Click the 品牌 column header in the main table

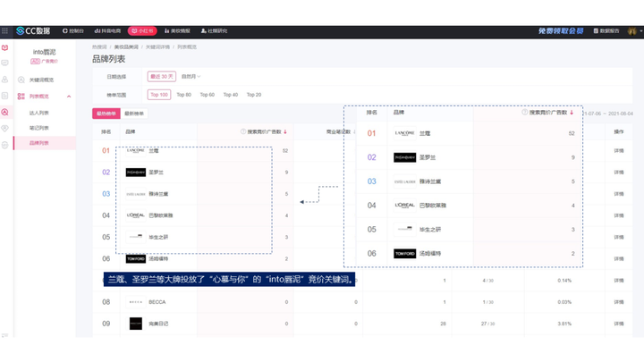pyautogui.click(x=131, y=131)
